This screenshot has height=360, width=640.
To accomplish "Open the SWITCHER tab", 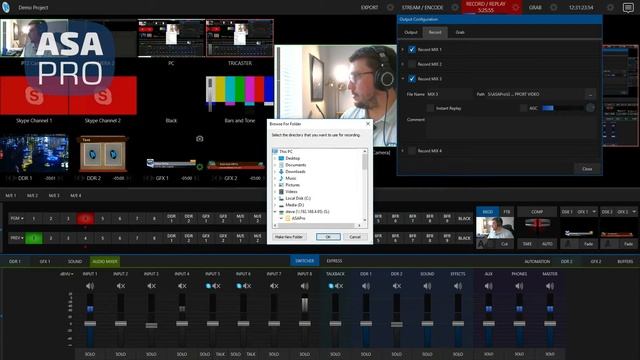I will coord(304,261).
